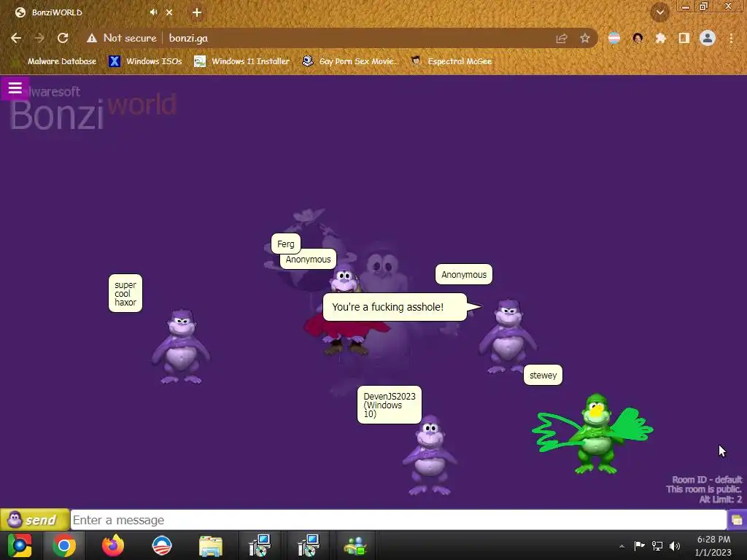Launch Firefox from the taskbar
Viewport: 747px width, 560px height.
tap(113, 545)
